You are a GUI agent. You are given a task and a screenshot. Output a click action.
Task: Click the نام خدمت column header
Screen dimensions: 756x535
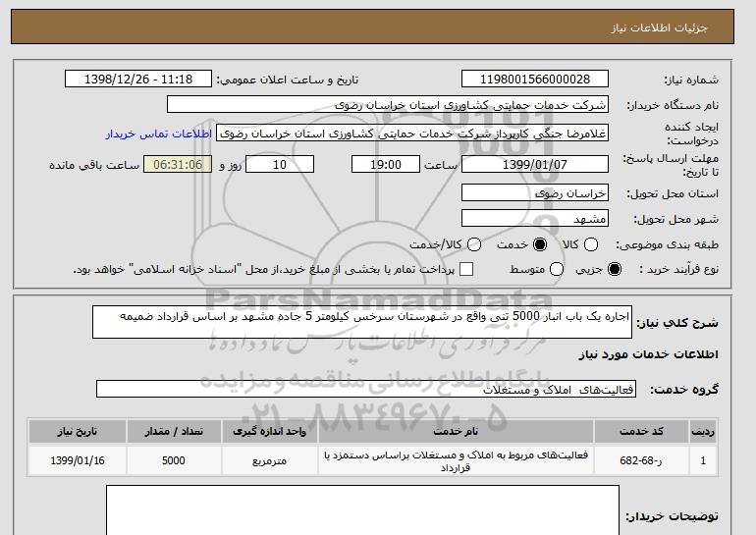coord(456,431)
